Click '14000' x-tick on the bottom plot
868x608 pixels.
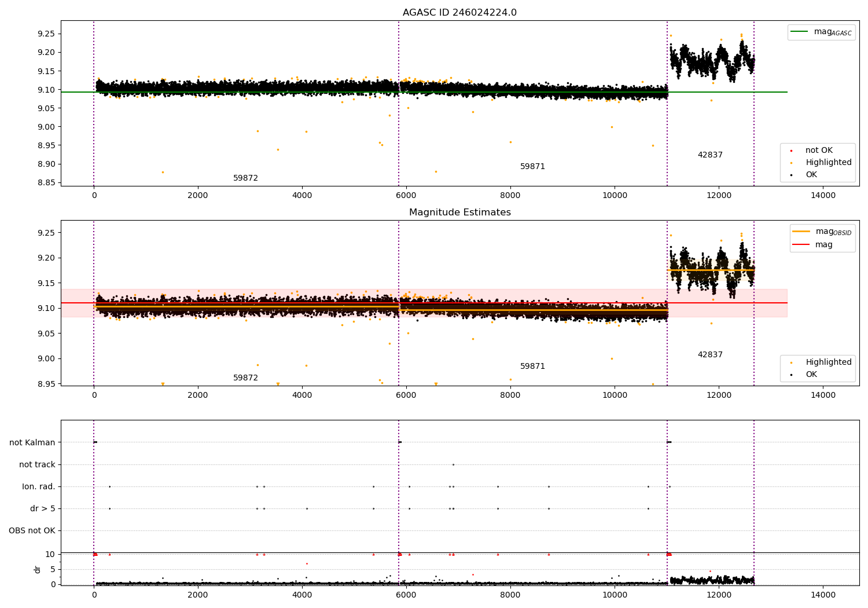[823, 595]
